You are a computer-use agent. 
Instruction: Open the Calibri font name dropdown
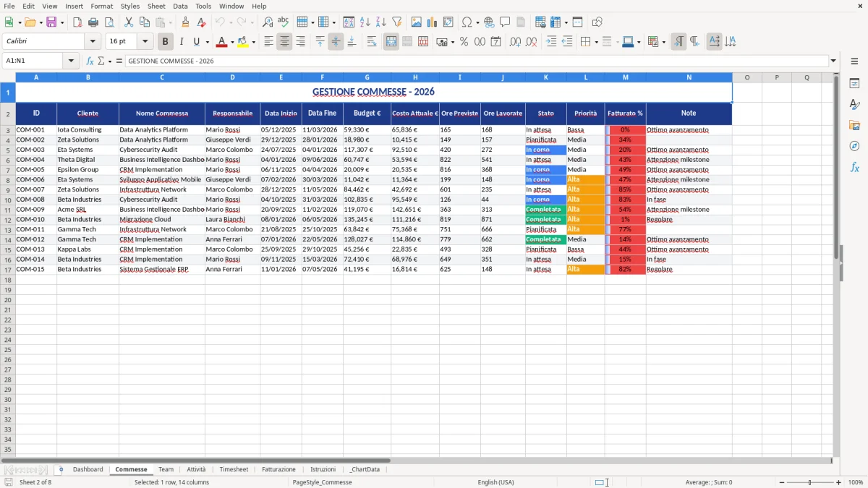(x=92, y=41)
